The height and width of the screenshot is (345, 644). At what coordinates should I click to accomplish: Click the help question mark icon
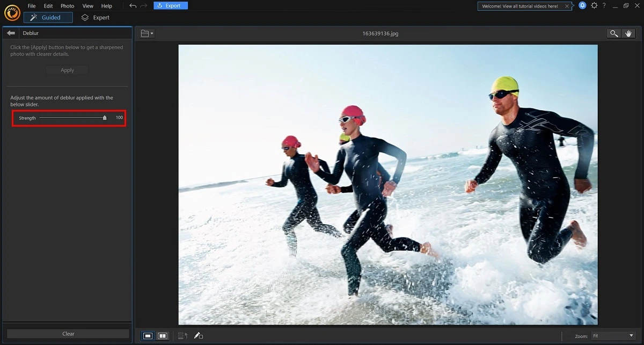604,6
